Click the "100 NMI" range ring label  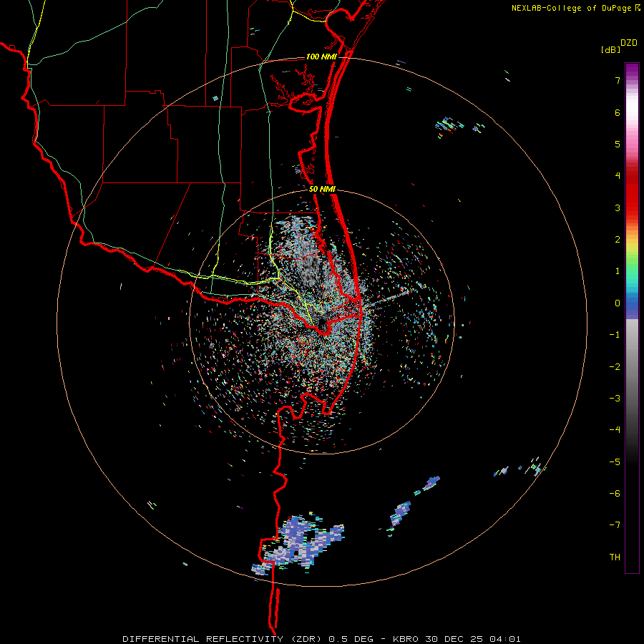click(321, 57)
